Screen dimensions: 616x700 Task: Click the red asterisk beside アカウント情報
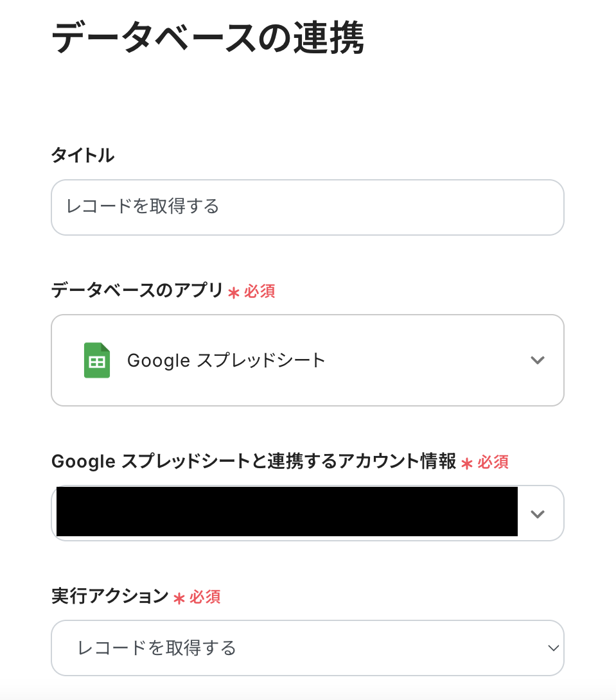pyautogui.click(x=467, y=462)
